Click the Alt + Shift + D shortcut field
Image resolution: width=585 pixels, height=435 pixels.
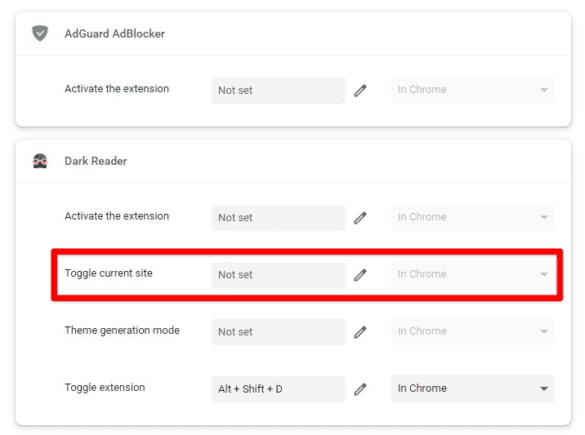click(278, 389)
